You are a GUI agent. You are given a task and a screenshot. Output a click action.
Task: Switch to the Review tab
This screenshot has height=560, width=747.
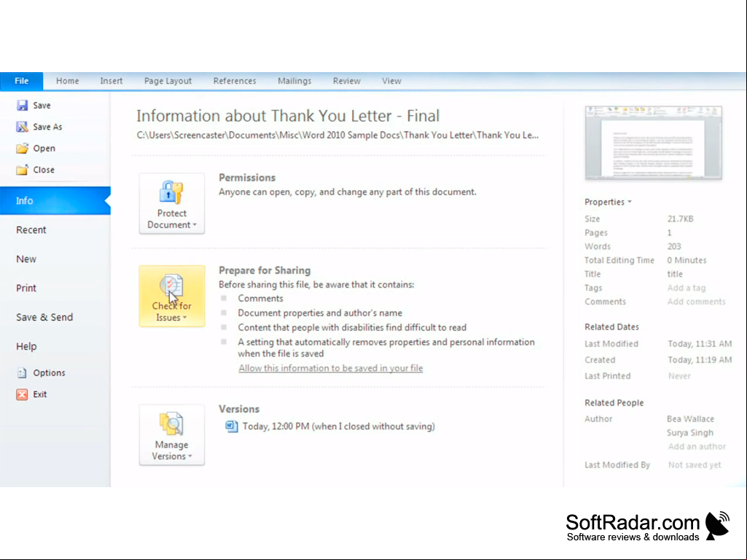(347, 81)
